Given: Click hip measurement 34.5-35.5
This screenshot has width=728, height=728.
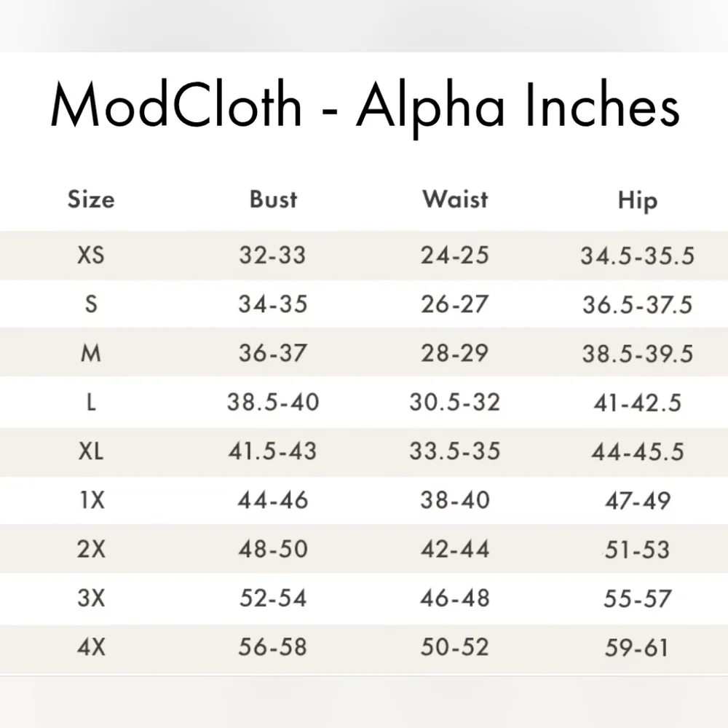Looking at the screenshot, I should [x=637, y=256].
